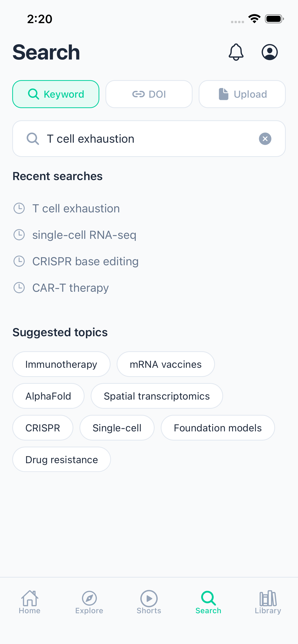Screen dimensions: 298x644
Task: Choose the Immunotherapy topic chip
Action: [x=61, y=364]
